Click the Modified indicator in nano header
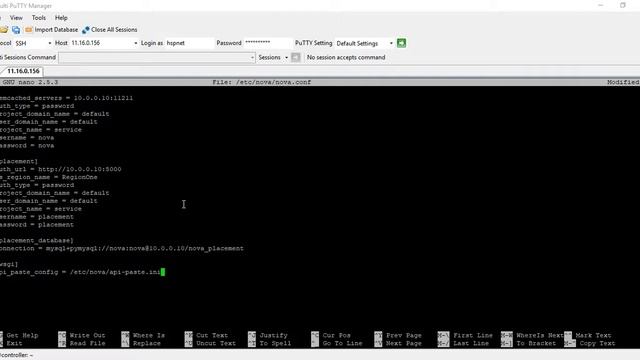 [x=623, y=82]
